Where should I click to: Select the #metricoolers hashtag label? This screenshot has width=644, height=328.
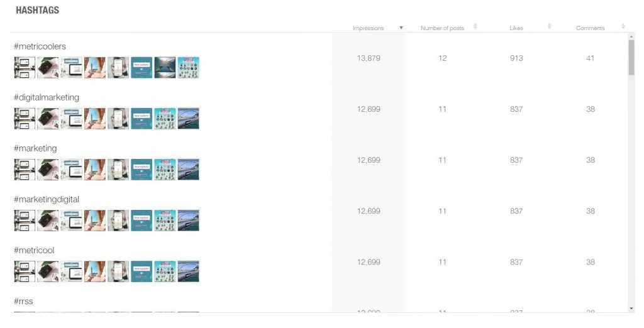[x=40, y=46]
